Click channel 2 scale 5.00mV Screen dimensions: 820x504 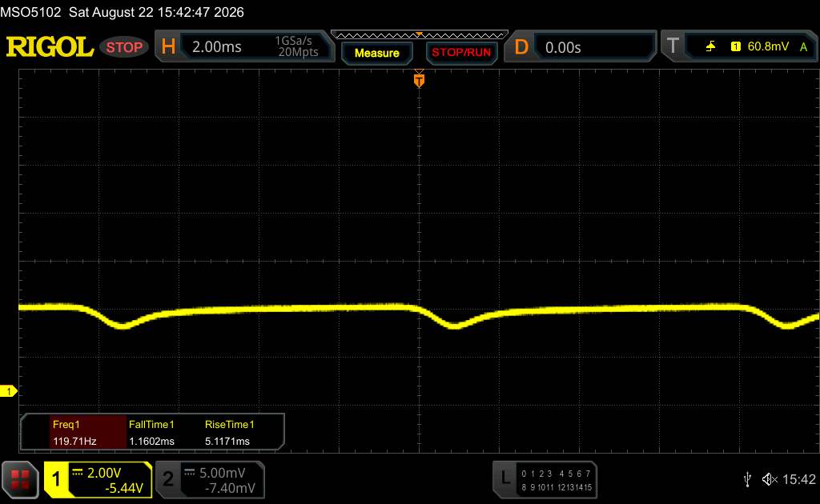click(223, 473)
